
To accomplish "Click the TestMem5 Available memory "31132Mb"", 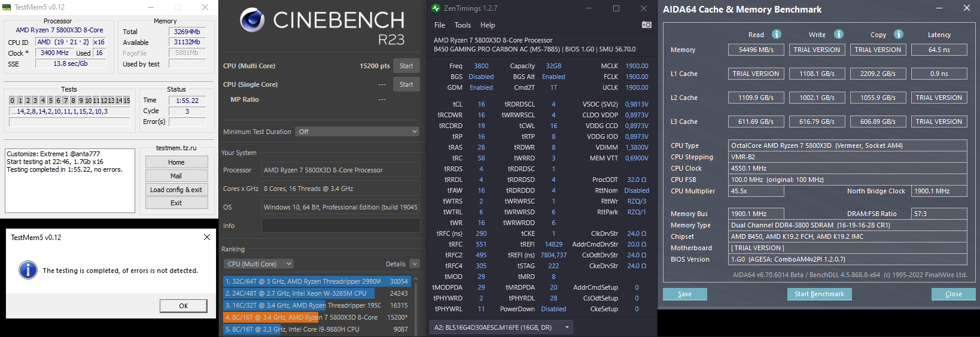I will (x=187, y=42).
